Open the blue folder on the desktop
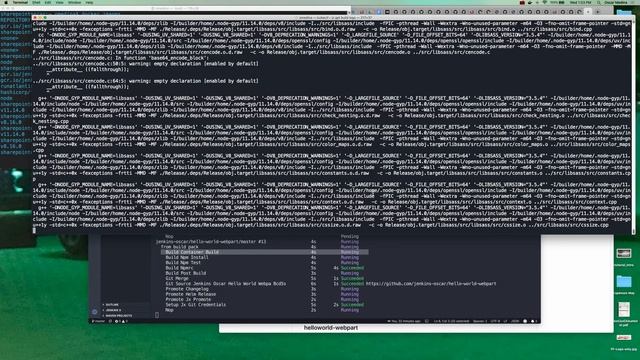Viewport: 640px width, 360px height. pos(624,281)
